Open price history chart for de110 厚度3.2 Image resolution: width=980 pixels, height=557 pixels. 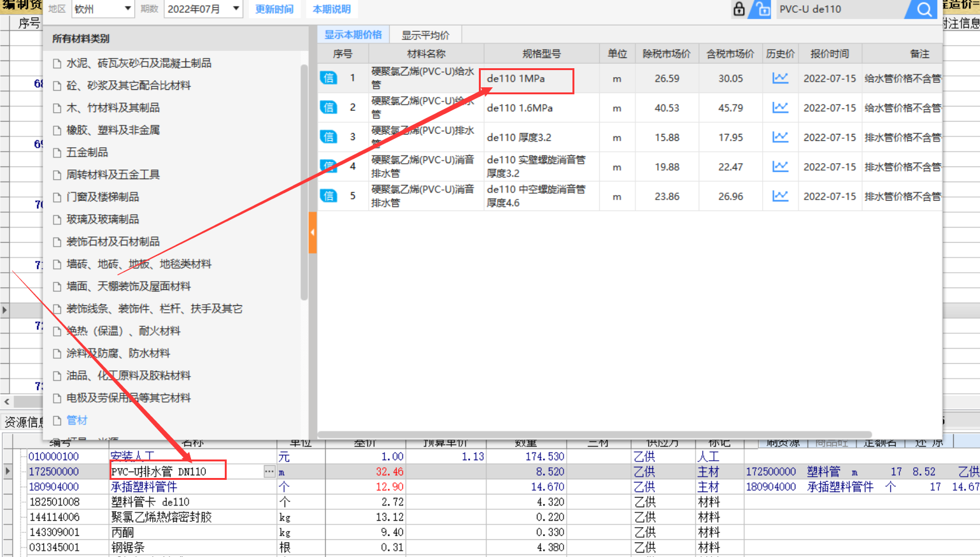click(x=780, y=136)
